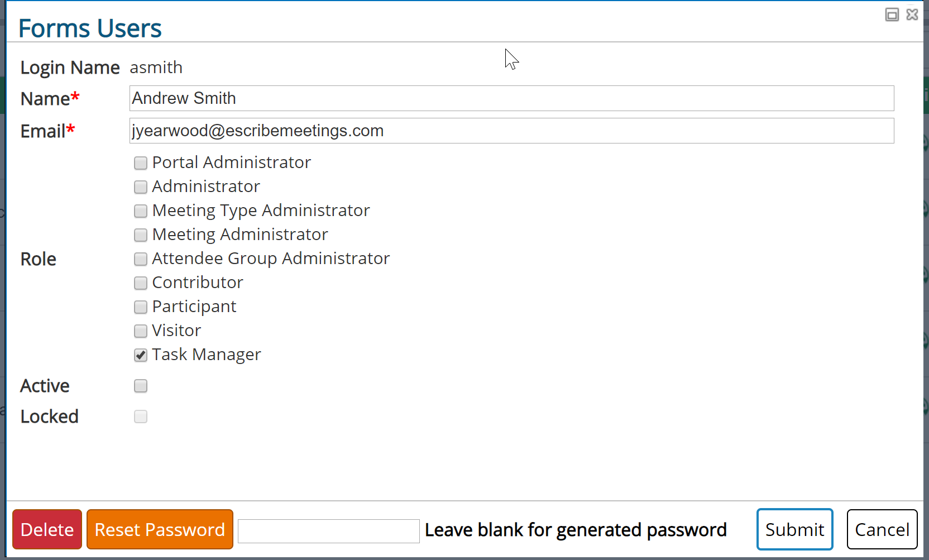Enable the Participant role
The height and width of the screenshot is (560, 929).
(140, 307)
